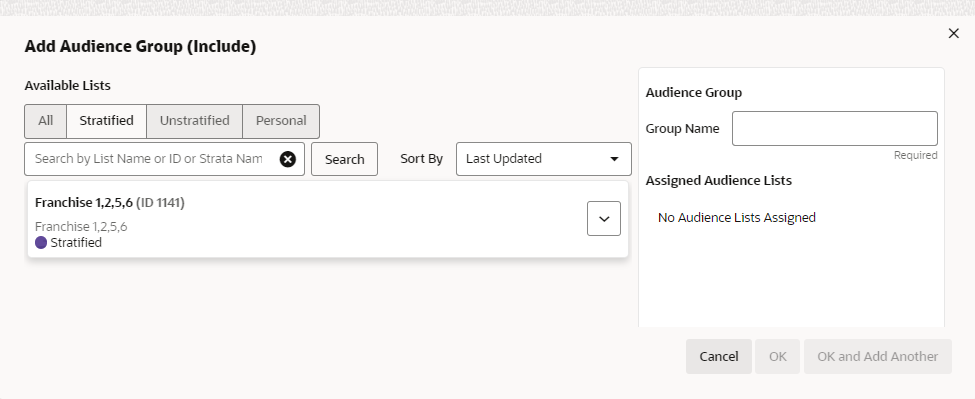This screenshot has height=399, width=975.
Task: Expand the Franchise 1,2,5,6 list chevron
Action: click(x=604, y=219)
